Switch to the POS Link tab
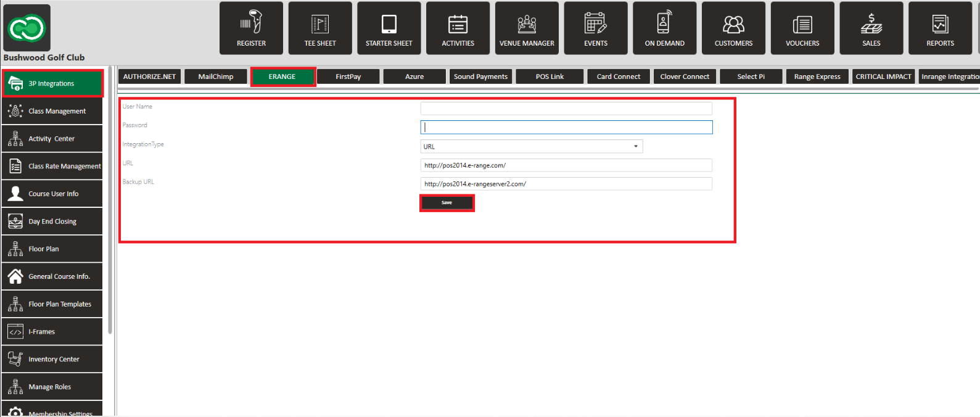Viewport: 980px width, 417px height. click(550, 76)
